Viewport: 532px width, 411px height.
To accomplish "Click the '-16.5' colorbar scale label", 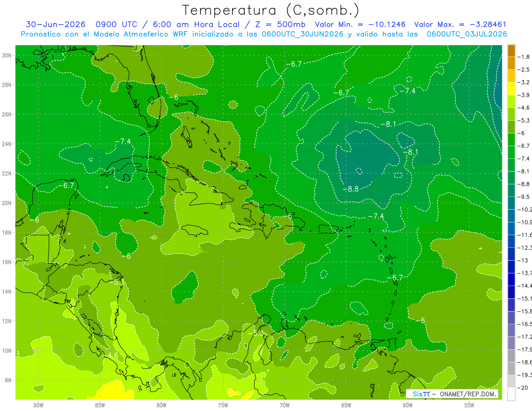I will pos(525,324).
